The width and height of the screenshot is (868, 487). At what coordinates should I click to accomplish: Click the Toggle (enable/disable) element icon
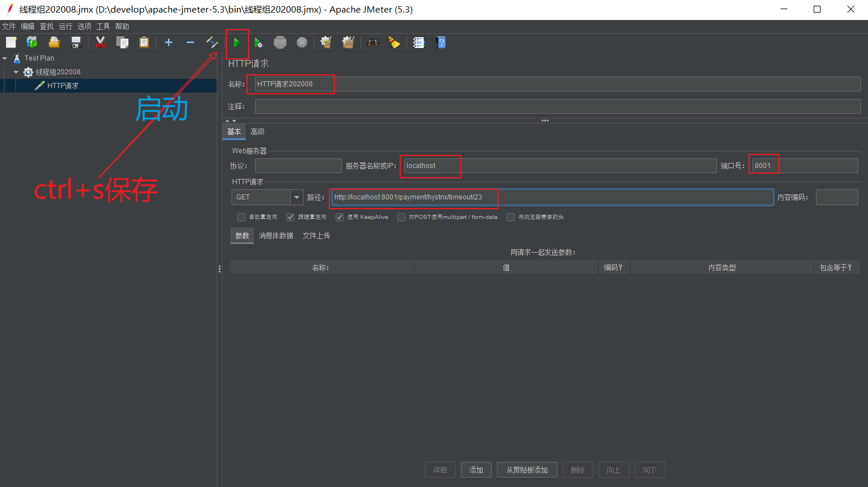click(212, 42)
